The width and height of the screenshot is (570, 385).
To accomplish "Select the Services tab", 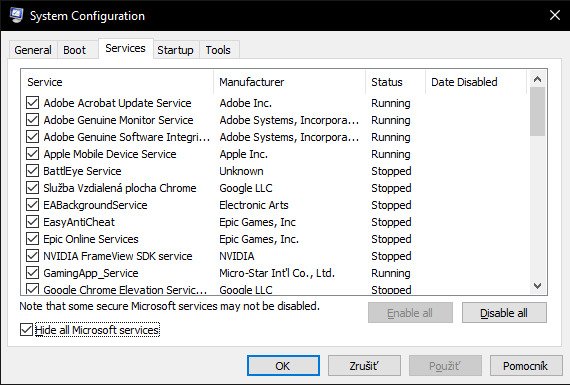I will [125, 48].
